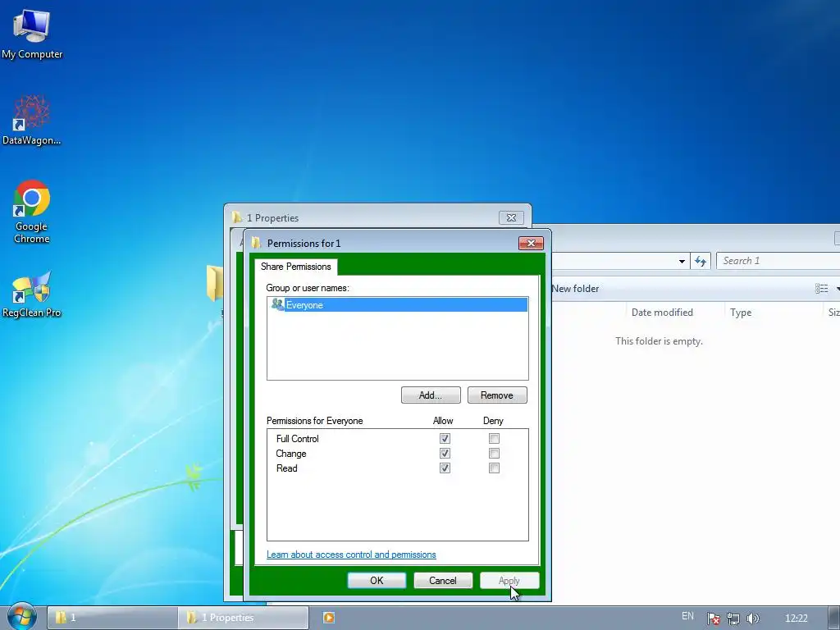Select the Share Permissions tab
Image resolution: width=840 pixels, height=630 pixels.
coord(295,267)
